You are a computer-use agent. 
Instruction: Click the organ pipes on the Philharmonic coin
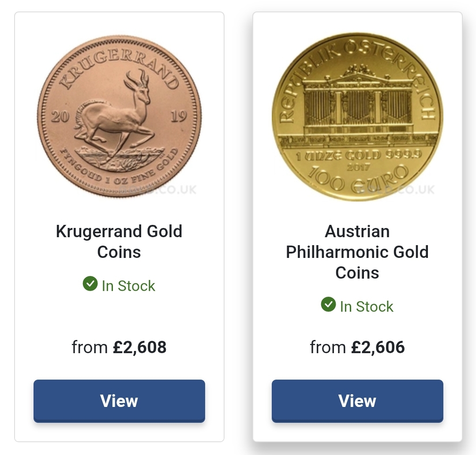pos(358,108)
